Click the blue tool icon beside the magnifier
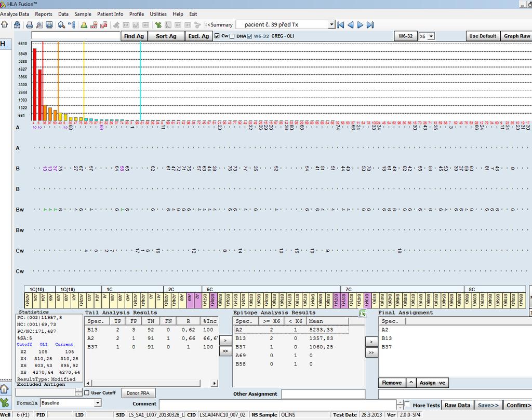 click(72, 25)
